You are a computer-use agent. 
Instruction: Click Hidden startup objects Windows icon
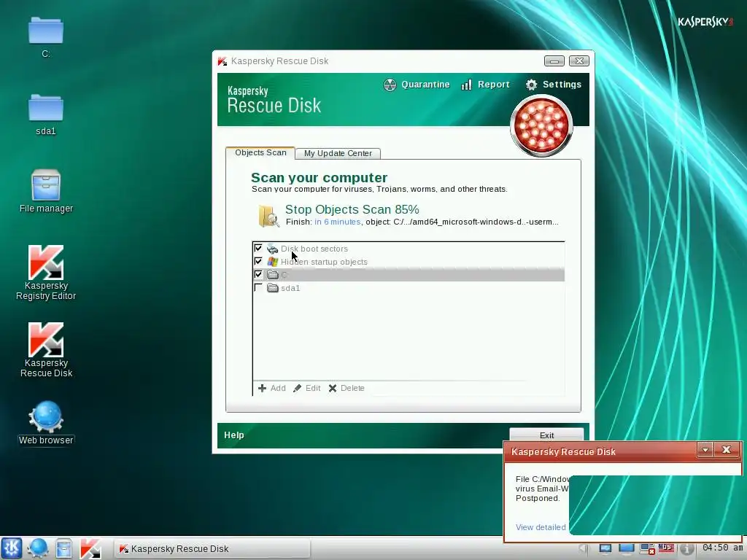[273, 262]
